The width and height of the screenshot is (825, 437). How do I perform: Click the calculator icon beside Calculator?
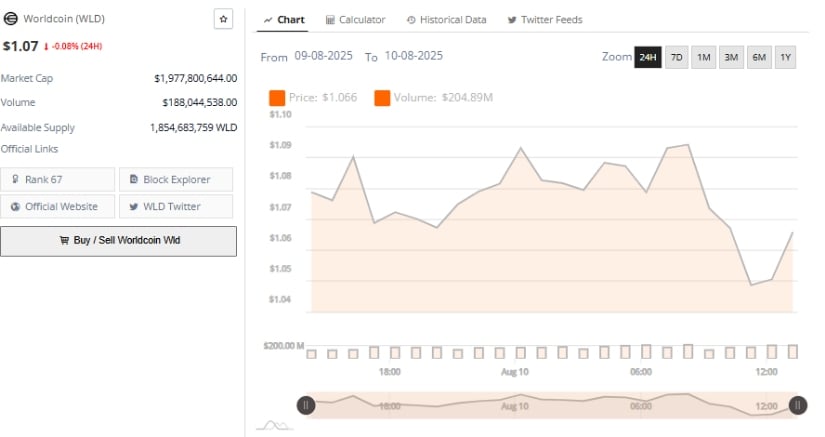tap(330, 20)
